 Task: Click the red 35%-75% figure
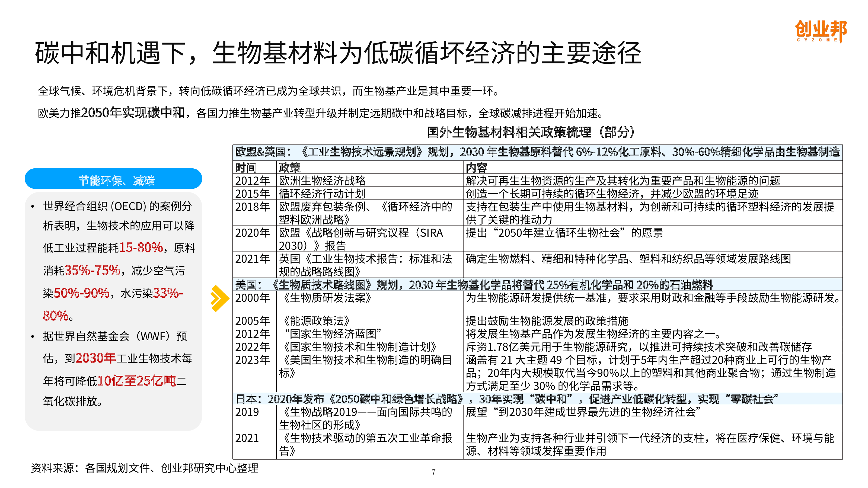pyautogui.click(x=92, y=270)
